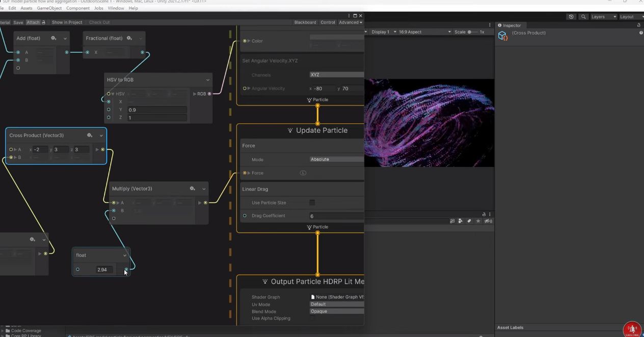Toggle the Control panel

[x=328, y=22]
